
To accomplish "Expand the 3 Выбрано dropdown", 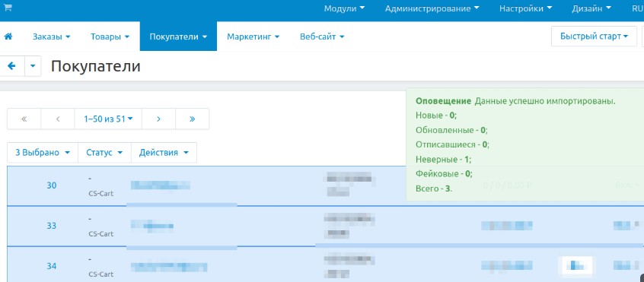I will [x=43, y=153].
